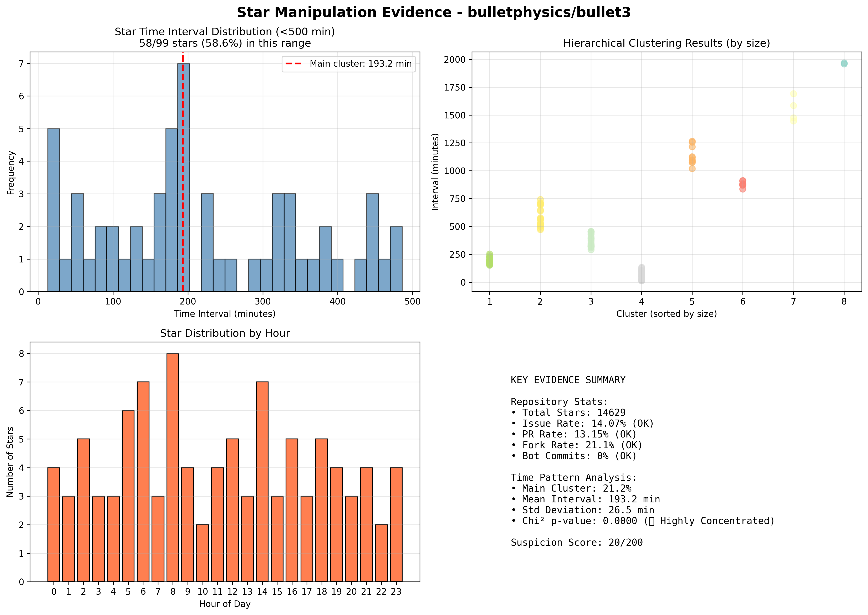The height and width of the screenshot is (615, 868).
Task: Click the red dots of cluster 6
Action: [x=743, y=185]
